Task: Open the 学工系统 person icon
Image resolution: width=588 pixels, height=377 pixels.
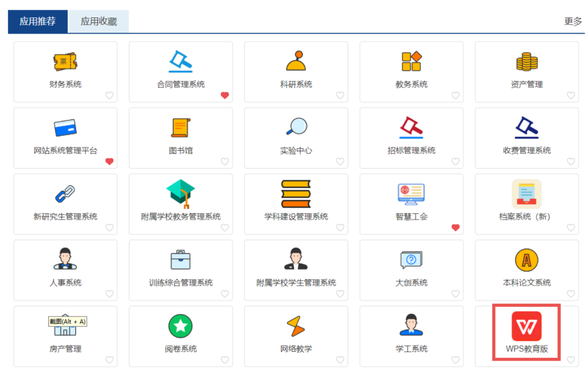Action: click(412, 325)
